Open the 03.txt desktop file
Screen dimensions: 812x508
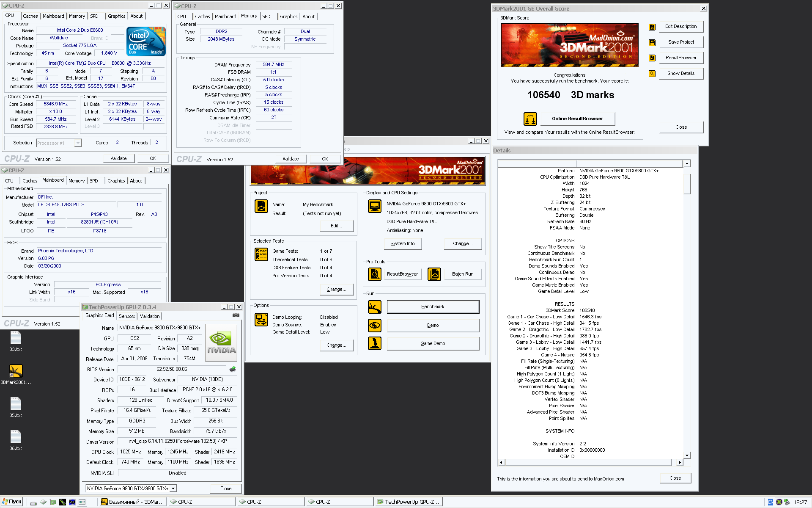click(16, 342)
